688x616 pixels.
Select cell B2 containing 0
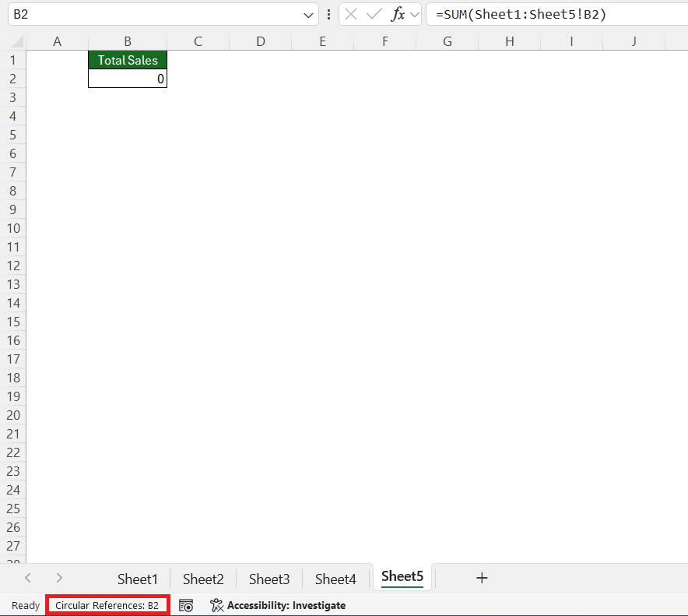point(128,79)
